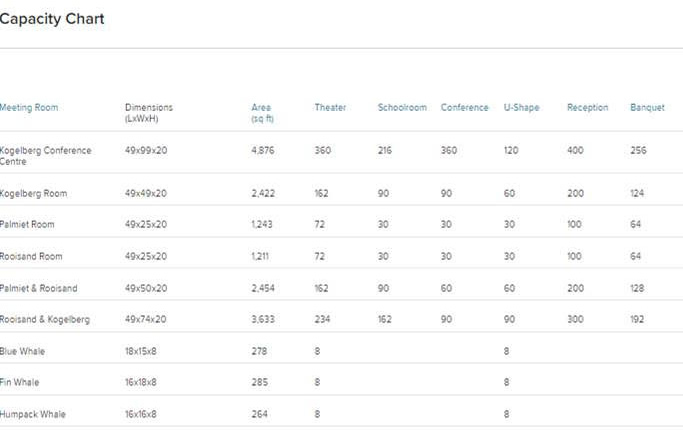Click the Reception column header
The width and height of the screenshot is (683, 437).
tap(587, 108)
